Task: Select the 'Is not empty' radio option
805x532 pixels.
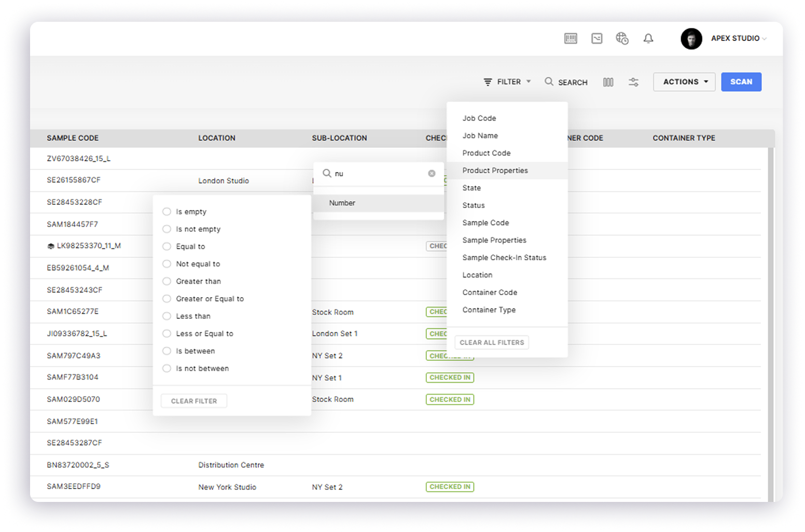Action: pyautogui.click(x=166, y=229)
